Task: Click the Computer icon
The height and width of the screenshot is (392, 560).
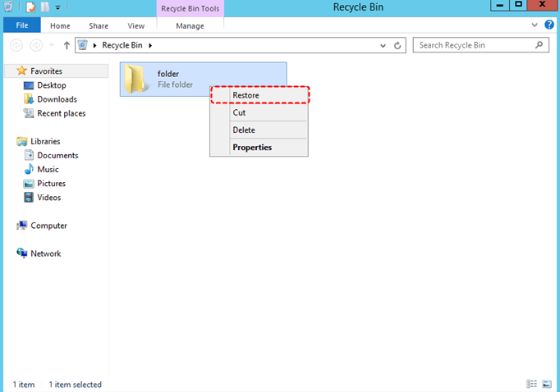Action: [22, 225]
